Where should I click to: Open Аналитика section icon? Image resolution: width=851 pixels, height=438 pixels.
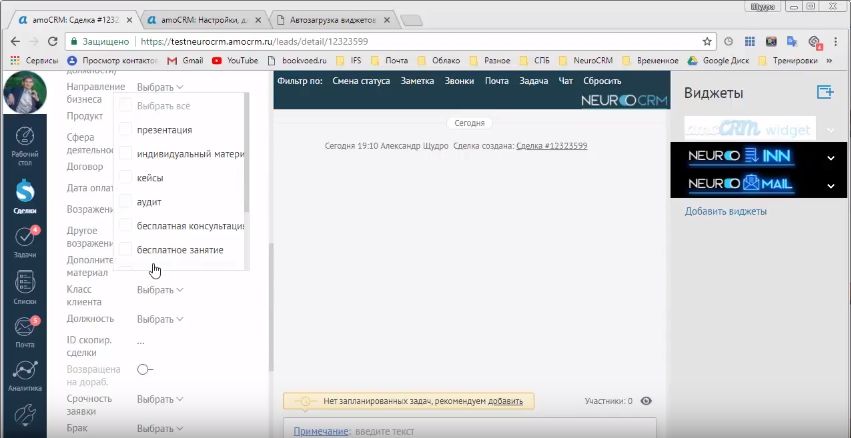[26, 376]
